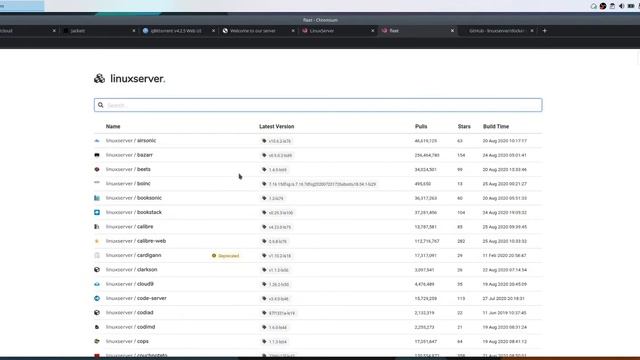Open the linuxserver / airsonic link

point(131,141)
